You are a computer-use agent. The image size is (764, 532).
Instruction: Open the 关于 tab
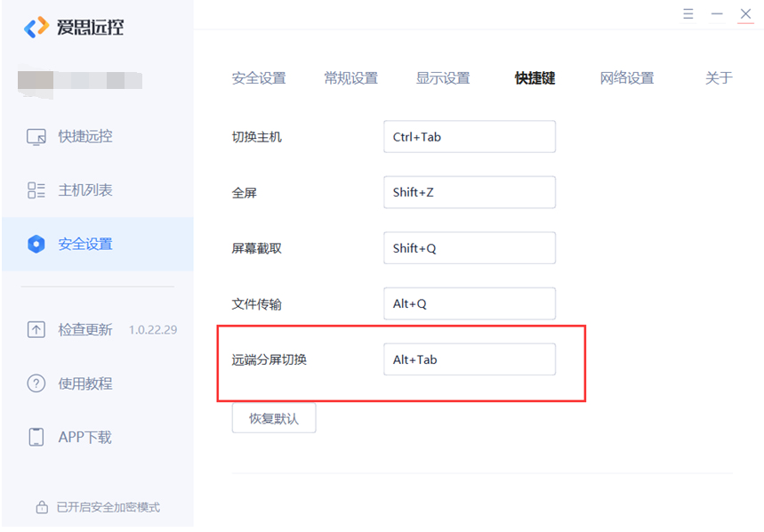(x=719, y=78)
